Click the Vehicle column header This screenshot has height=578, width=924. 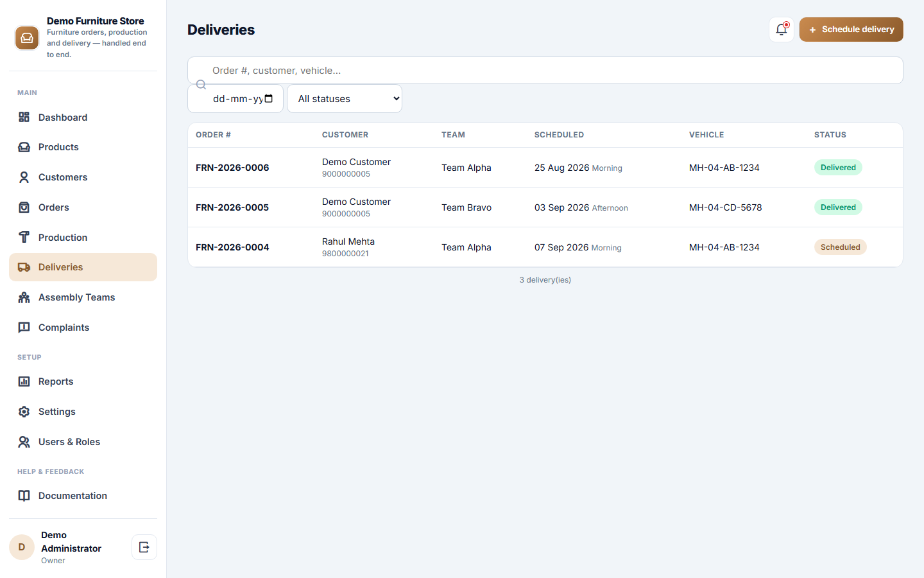(706, 135)
